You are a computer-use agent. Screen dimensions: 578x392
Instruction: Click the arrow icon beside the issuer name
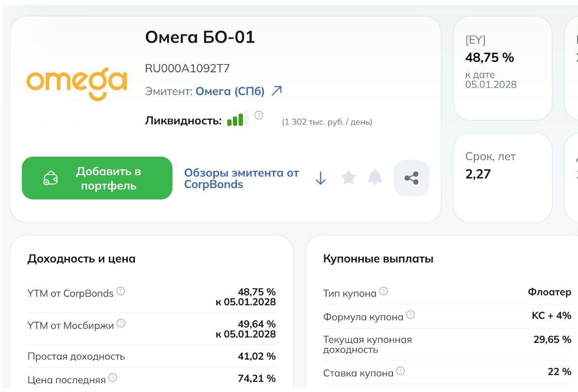coord(276,91)
